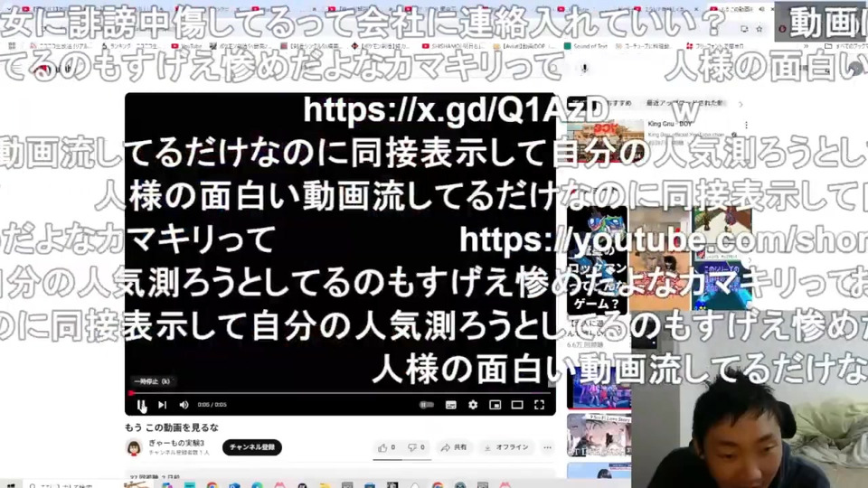The width and height of the screenshot is (868, 488).
Task: Toggle the autoplay switch in player
Action: point(426,405)
